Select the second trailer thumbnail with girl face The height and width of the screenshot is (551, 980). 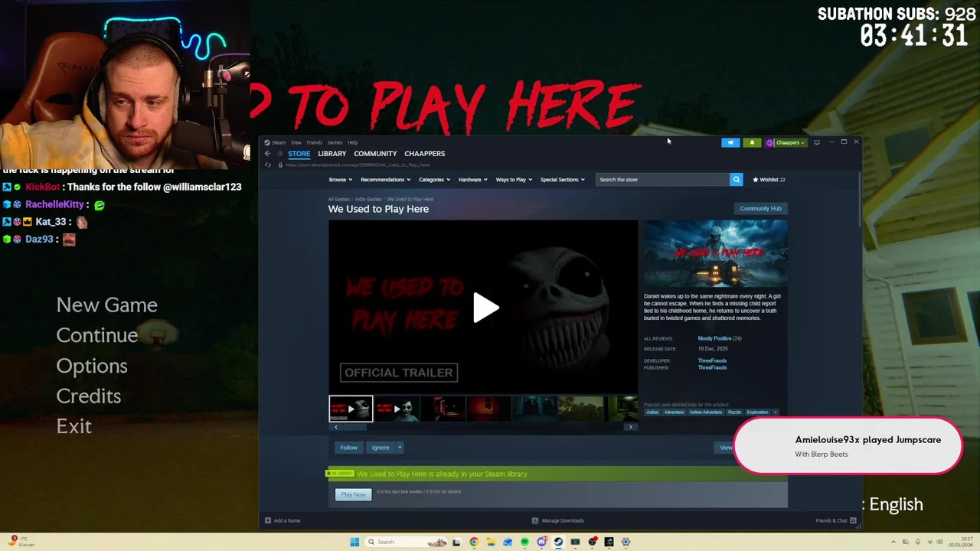(397, 409)
